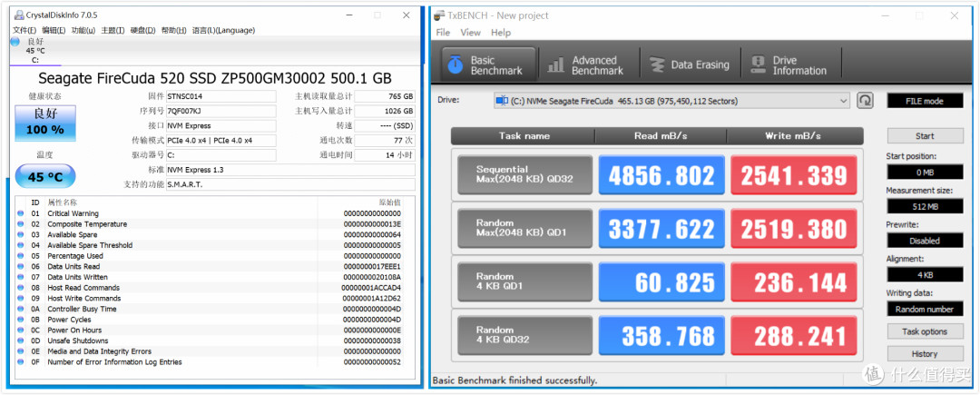The image size is (980, 395).
Task: Click the Basic Benchmark stopwatch icon
Action: [456, 65]
